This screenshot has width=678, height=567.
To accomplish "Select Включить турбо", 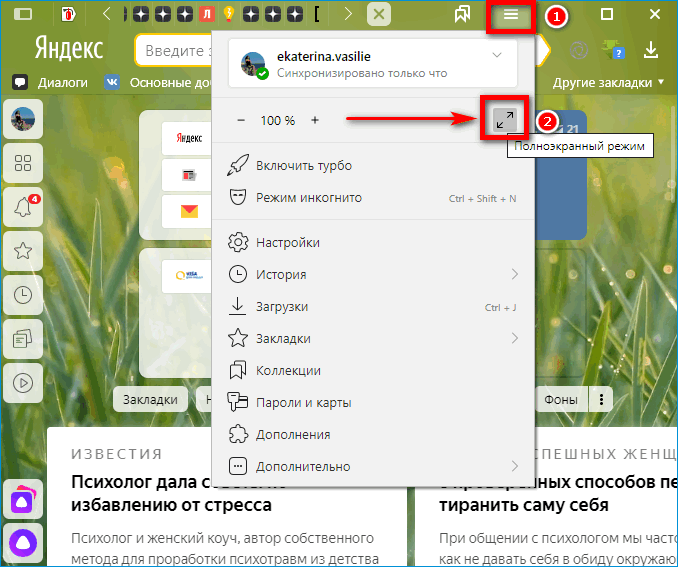I will [373, 166].
